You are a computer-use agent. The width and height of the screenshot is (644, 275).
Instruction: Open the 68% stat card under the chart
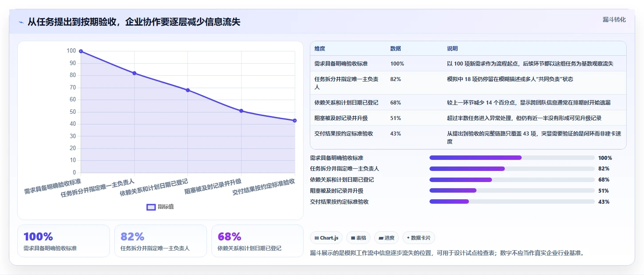coord(258,241)
